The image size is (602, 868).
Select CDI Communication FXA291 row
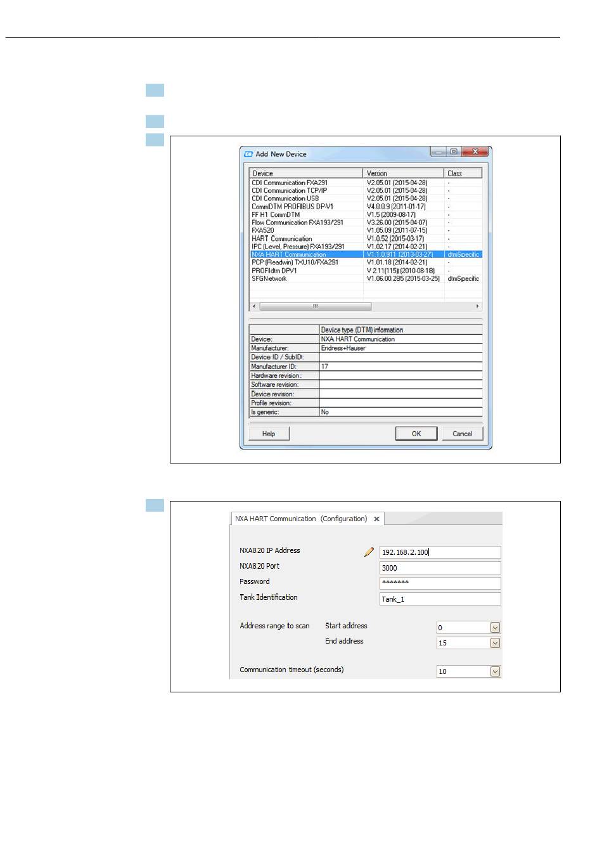tap(366, 183)
